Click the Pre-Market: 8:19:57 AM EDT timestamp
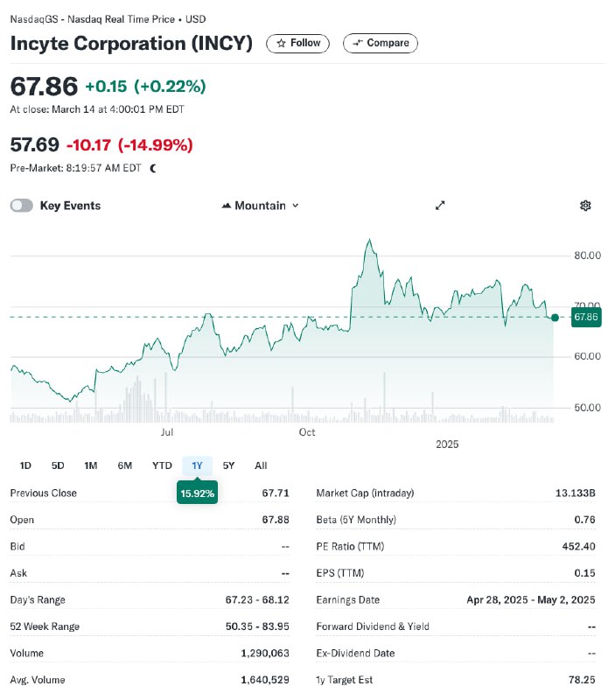Screen dimensions: 615x700 (x=76, y=168)
